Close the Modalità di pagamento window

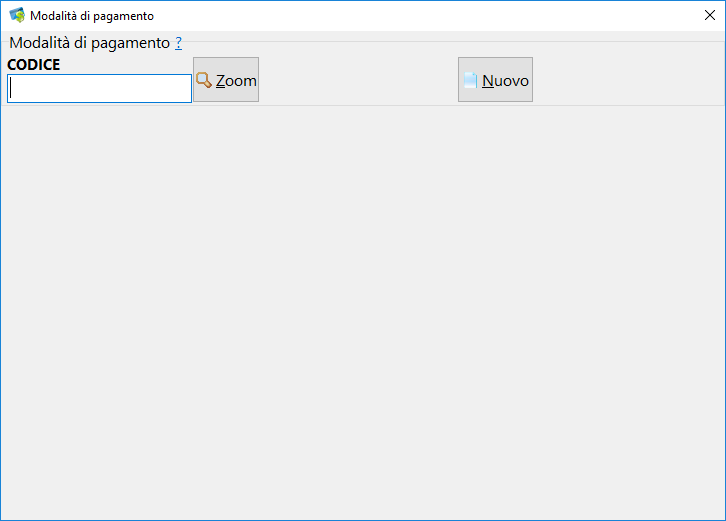click(709, 15)
